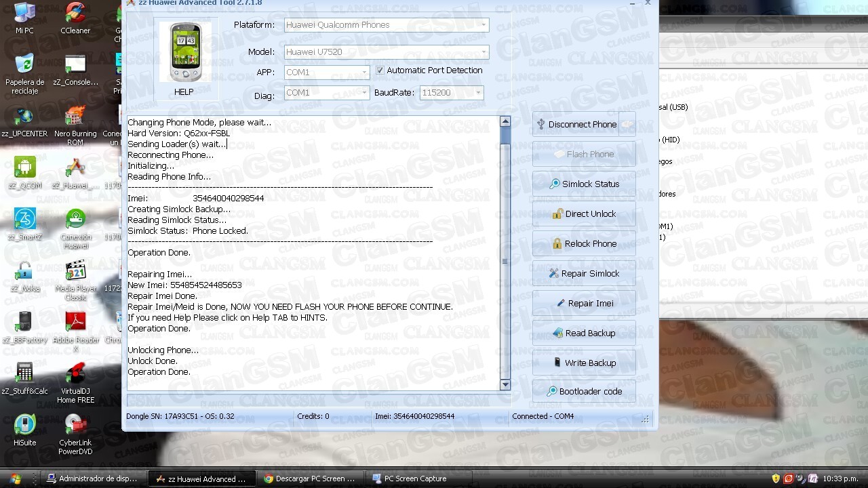Launch CyberLink PowerDVD
Viewport: 868px width, 488px height.
[x=75, y=435]
